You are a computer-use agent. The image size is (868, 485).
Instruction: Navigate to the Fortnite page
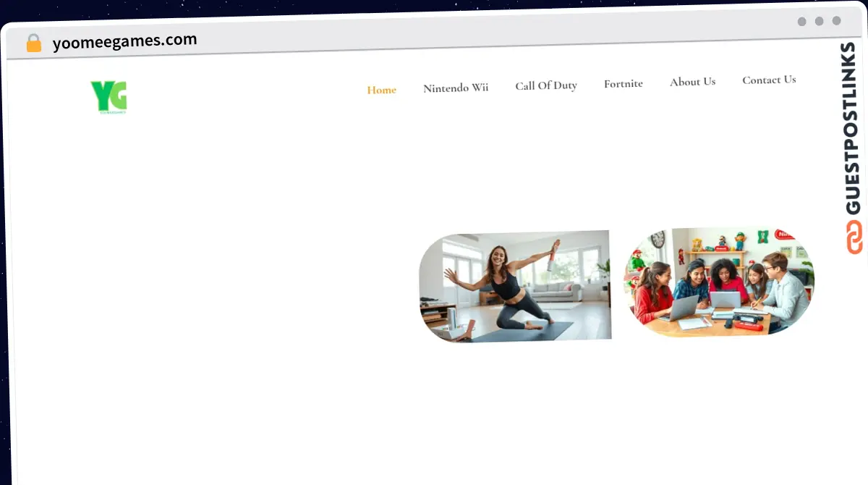tap(624, 84)
